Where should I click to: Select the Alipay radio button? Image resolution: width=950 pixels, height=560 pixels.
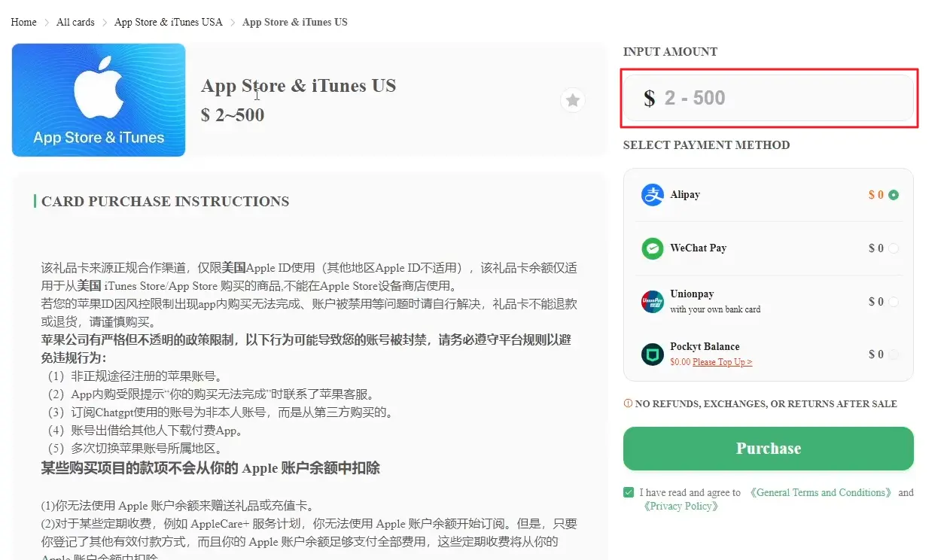pyautogui.click(x=894, y=195)
